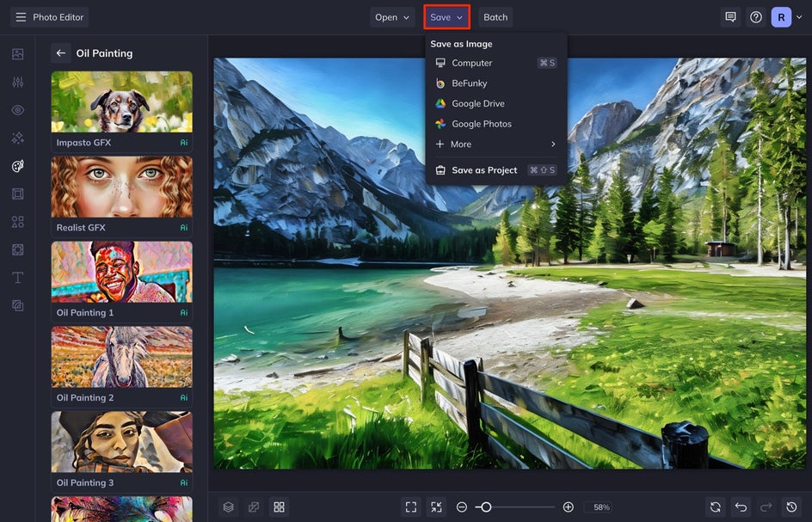The height and width of the screenshot is (522, 812).
Task: Choose Save as Project
Action: pyautogui.click(x=496, y=170)
